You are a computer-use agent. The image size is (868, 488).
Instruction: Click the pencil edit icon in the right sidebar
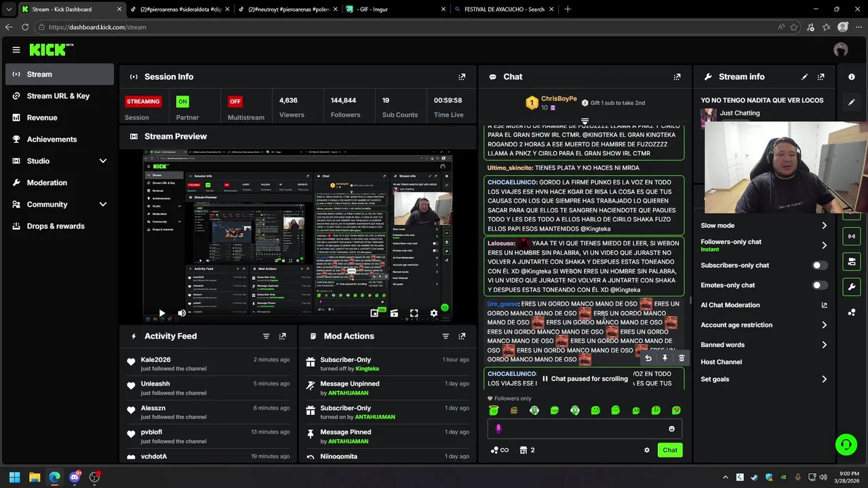(852, 102)
